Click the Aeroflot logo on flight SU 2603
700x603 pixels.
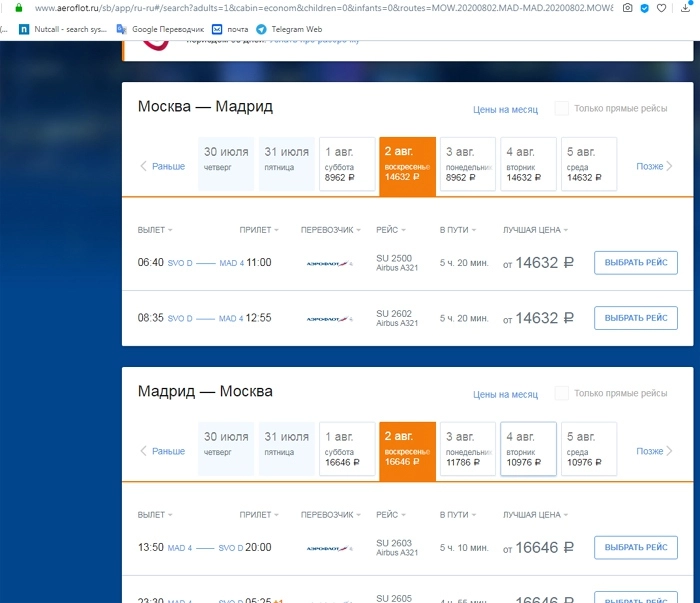[329, 548]
